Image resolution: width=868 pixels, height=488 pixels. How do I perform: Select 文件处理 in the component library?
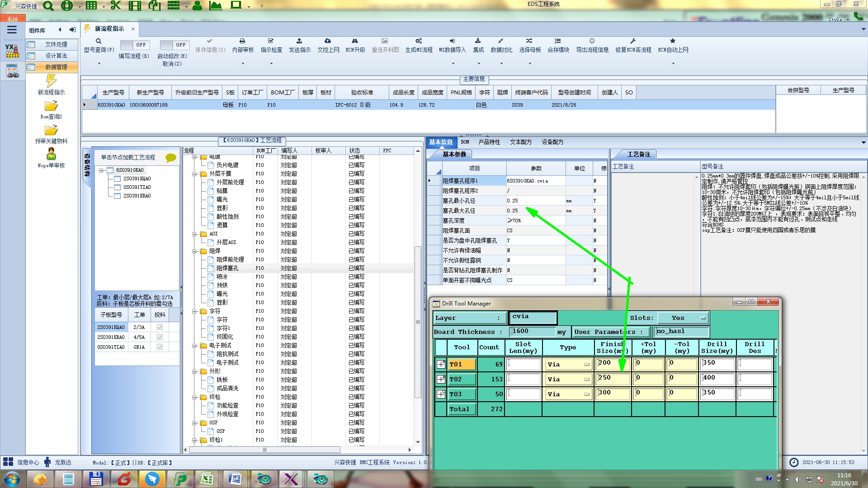tap(52, 45)
